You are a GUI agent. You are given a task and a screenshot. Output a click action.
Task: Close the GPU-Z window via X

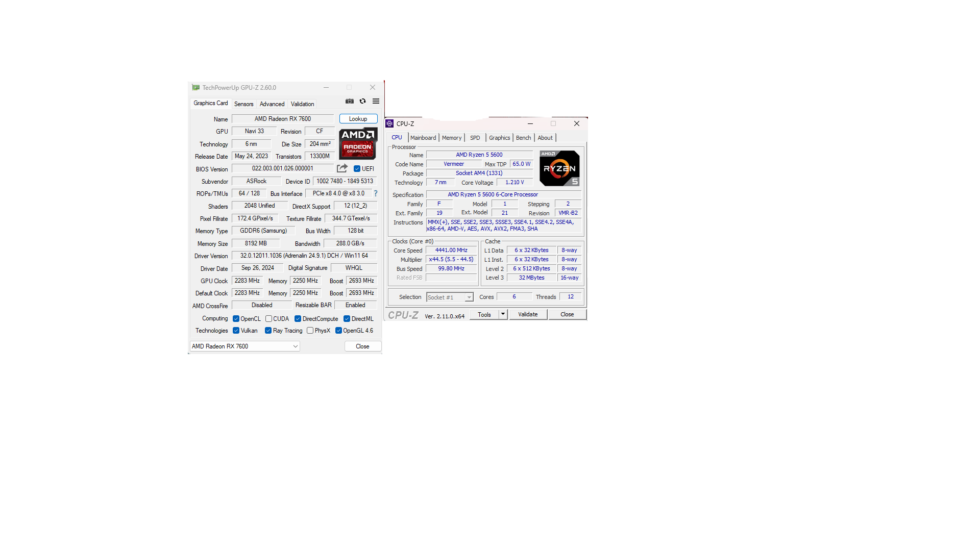(373, 88)
